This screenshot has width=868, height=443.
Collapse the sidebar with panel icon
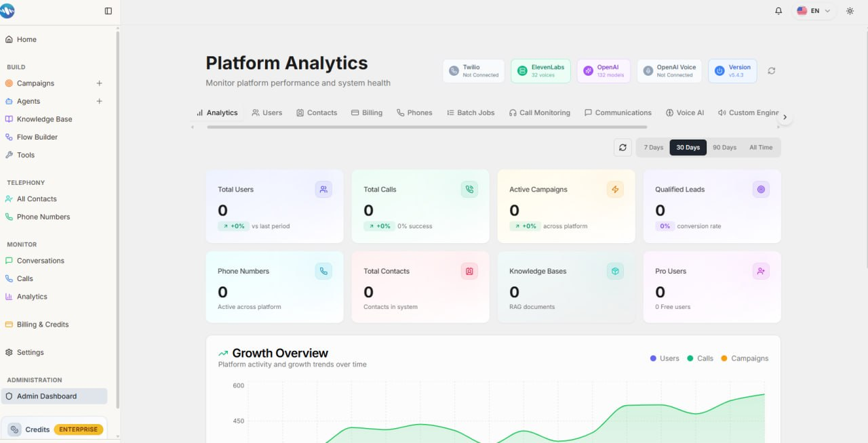pyautogui.click(x=108, y=11)
